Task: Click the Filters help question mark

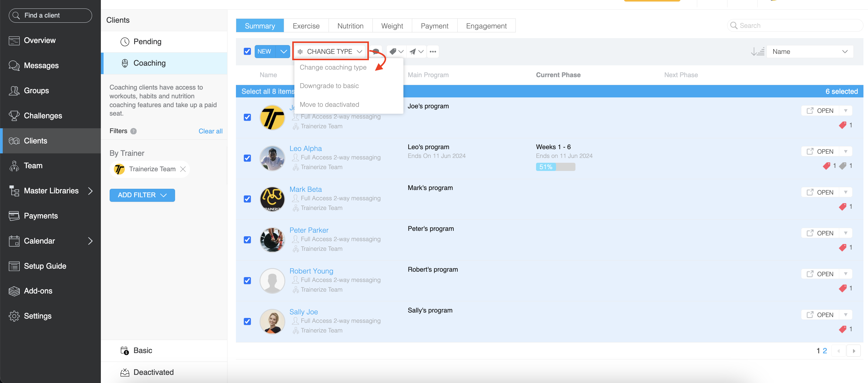Action: pyautogui.click(x=134, y=131)
